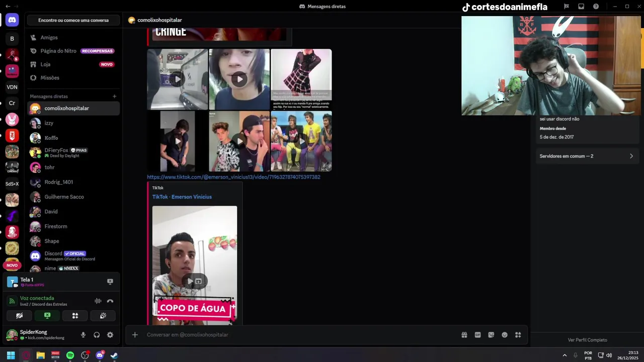Open DFieryFox direct message

(x=74, y=152)
